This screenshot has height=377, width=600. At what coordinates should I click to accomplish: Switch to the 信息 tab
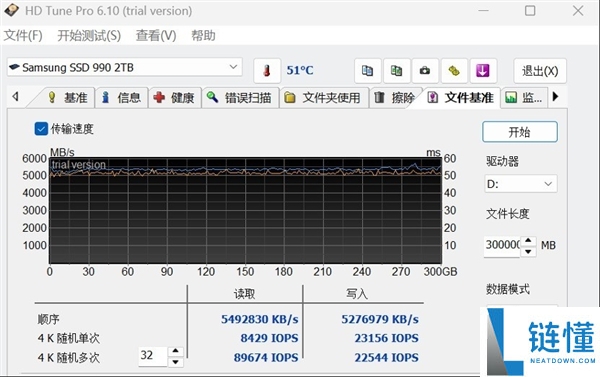click(121, 98)
